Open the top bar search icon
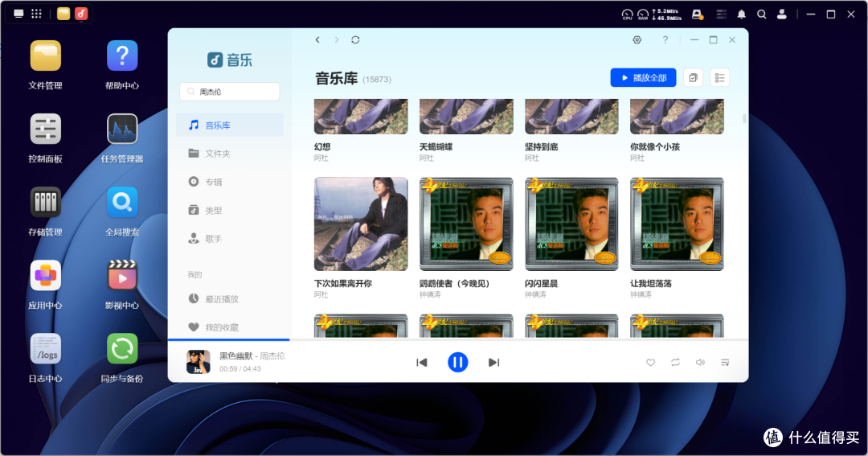868x456 pixels. [762, 14]
